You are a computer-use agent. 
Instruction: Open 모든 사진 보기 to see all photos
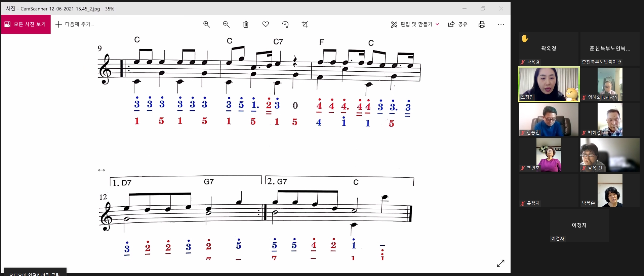point(26,24)
